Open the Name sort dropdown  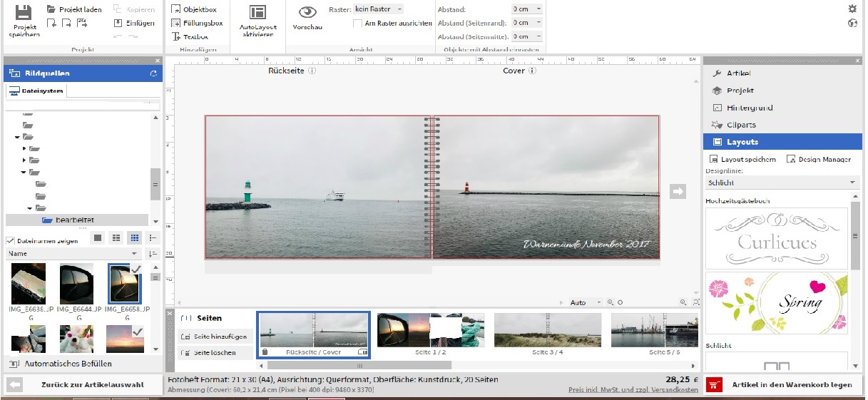click(x=73, y=253)
